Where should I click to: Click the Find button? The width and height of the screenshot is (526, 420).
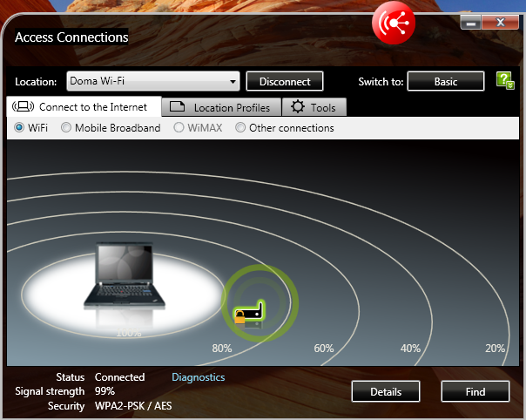click(475, 391)
